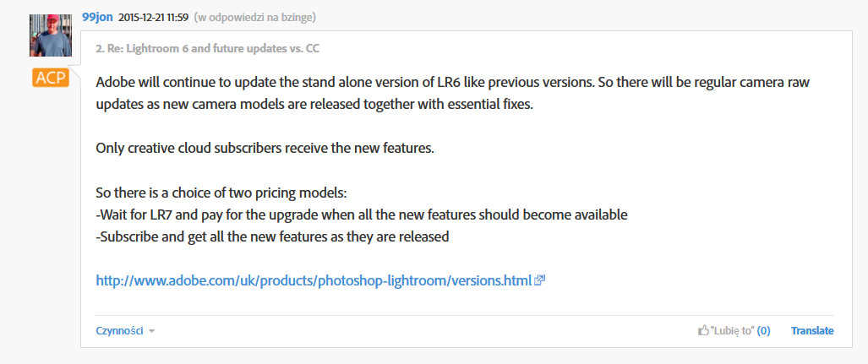
Task: Click the thumbs-up like icon
Action: pyautogui.click(x=703, y=331)
